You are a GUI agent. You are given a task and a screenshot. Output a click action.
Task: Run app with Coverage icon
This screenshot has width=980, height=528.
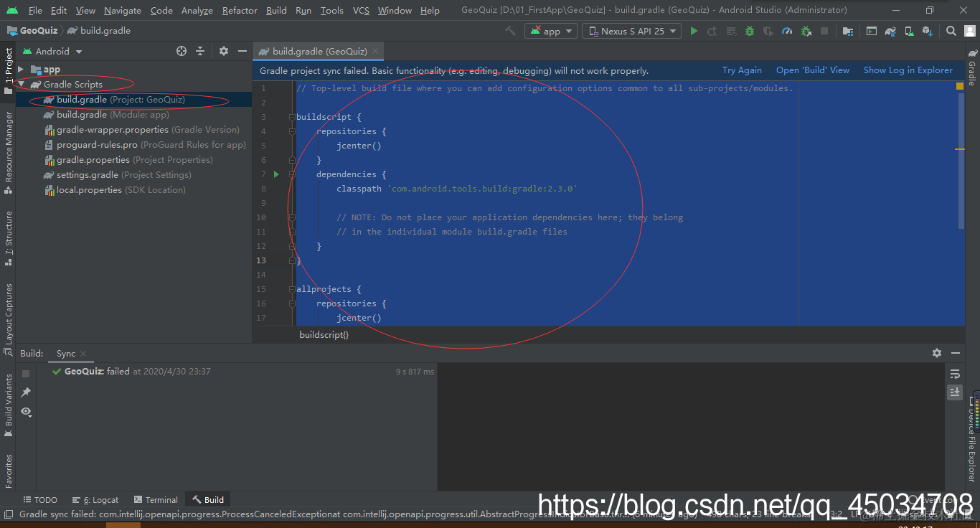768,31
